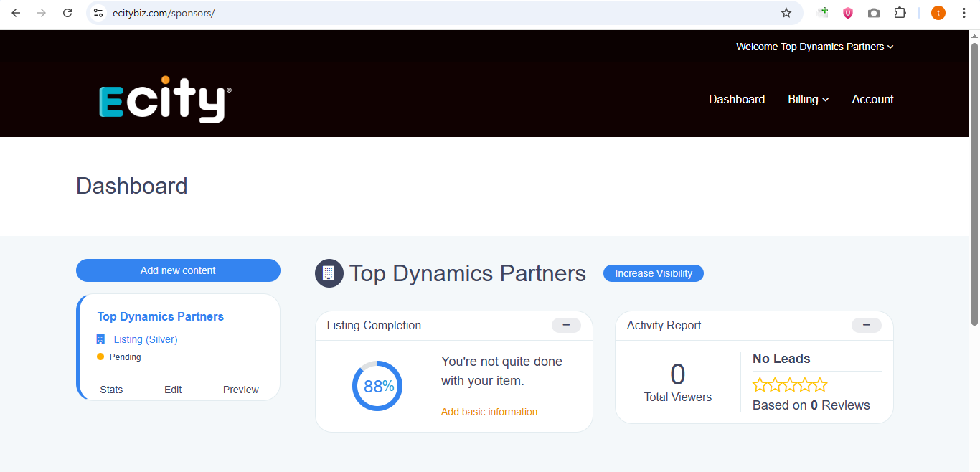Click "You're not quite done" message
Screen dimensions: 980x472
501,371
